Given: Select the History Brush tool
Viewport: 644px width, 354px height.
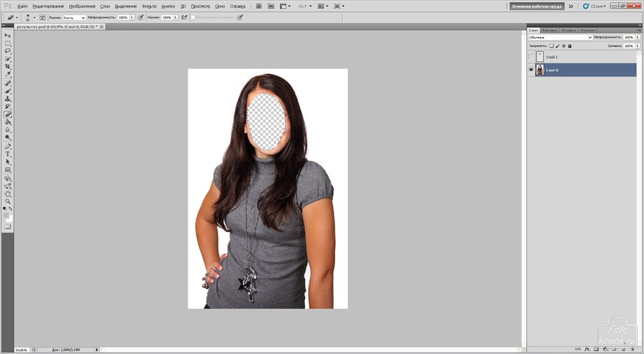Looking at the screenshot, I should click(x=8, y=107).
